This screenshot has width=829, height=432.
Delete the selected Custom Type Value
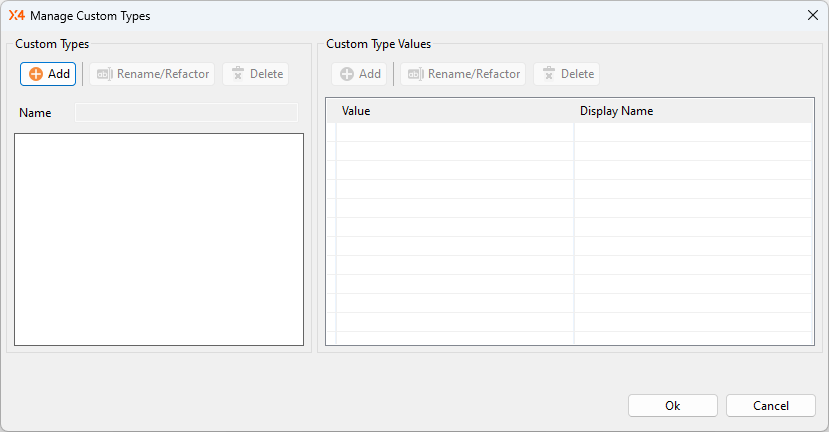point(566,74)
